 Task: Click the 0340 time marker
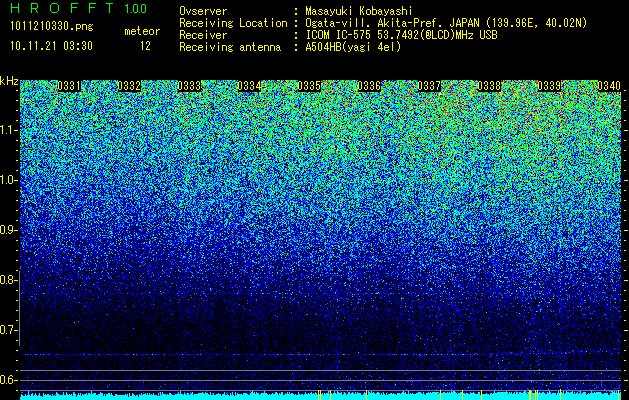coord(609,86)
